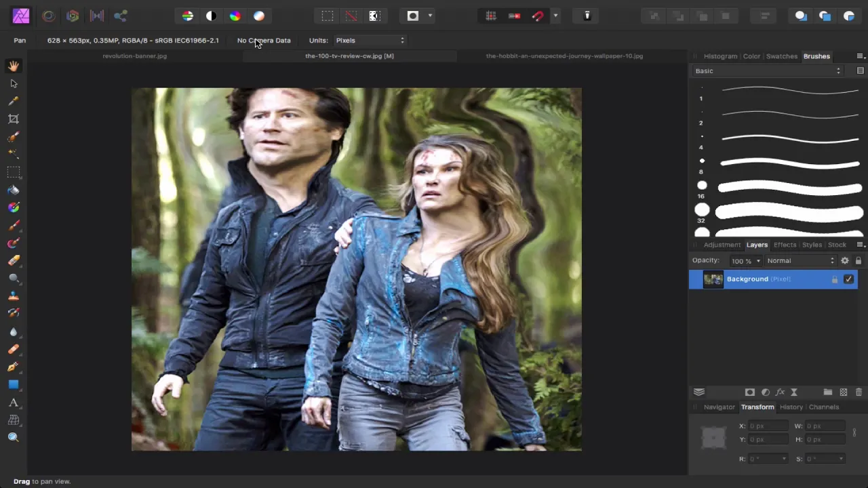Viewport: 868px width, 488px height.
Task: Select the Zoom magnifier tool
Action: click(14, 438)
